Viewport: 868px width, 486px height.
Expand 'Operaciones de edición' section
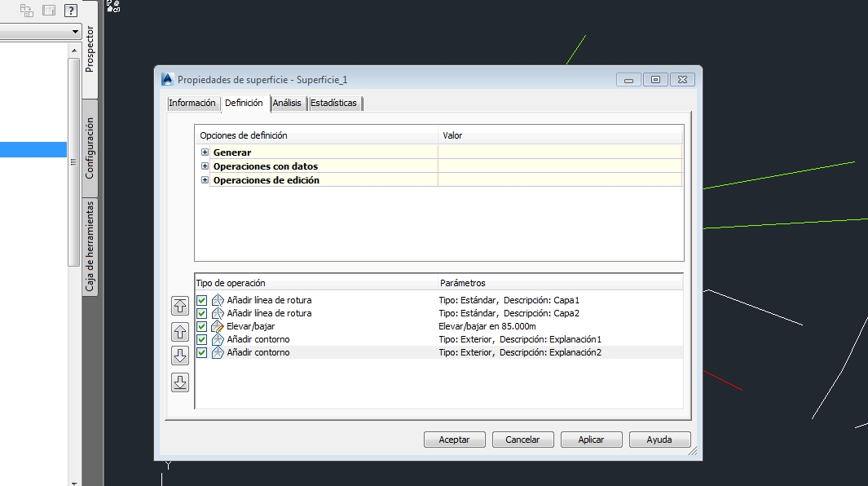pos(205,179)
